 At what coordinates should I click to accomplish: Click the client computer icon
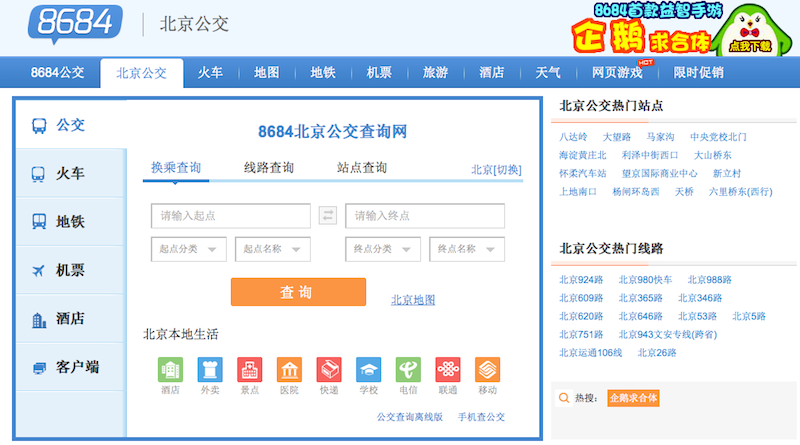click(39, 367)
